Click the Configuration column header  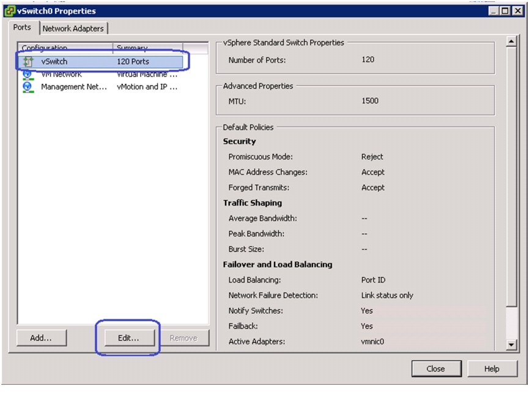[x=65, y=48]
